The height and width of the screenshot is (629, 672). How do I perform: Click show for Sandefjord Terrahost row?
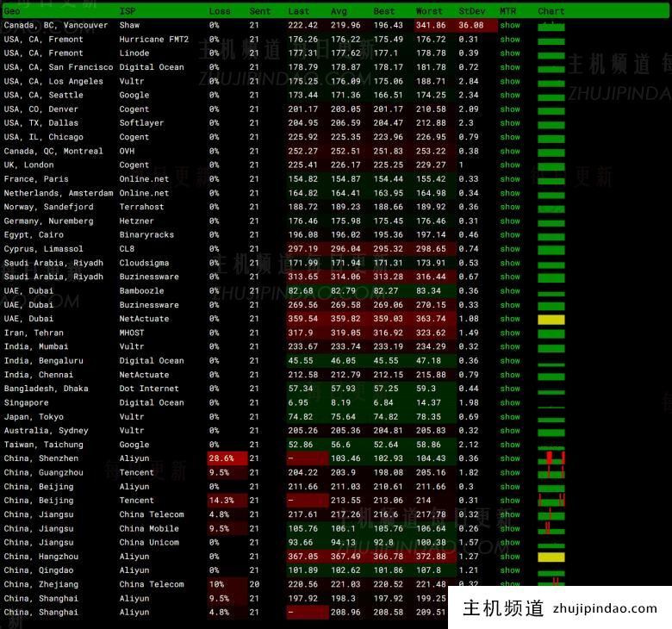tap(509, 207)
